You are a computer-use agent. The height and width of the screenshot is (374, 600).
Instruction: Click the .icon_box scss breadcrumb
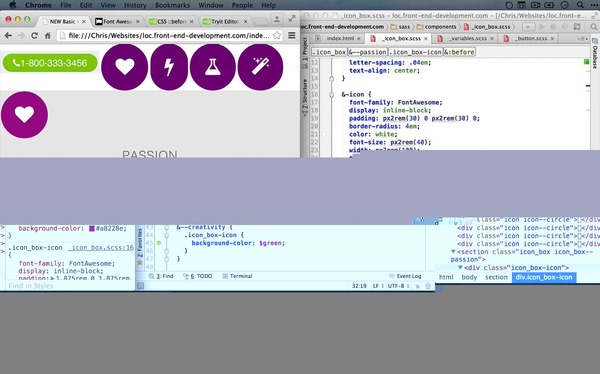click(x=329, y=52)
